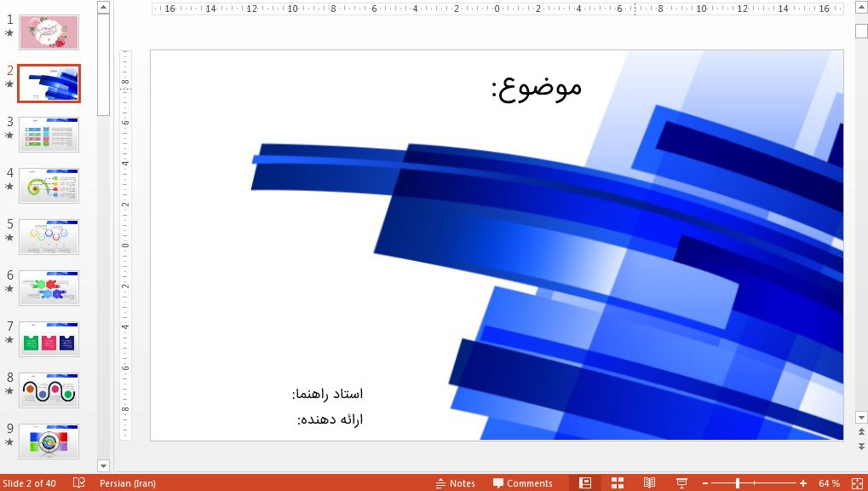Open spell check via proofing icon
This screenshot has width=868, height=491.
pyautogui.click(x=78, y=482)
